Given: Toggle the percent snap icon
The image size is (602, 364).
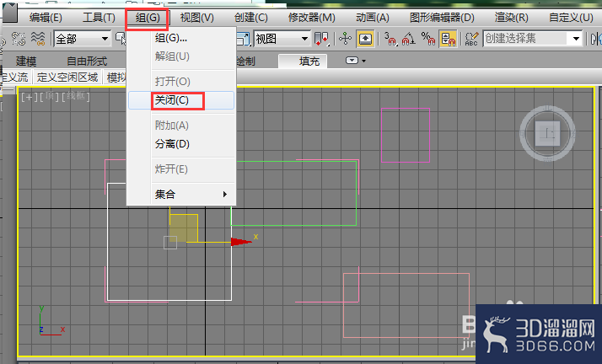Looking at the screenshot, I should [x=428, y=39].
